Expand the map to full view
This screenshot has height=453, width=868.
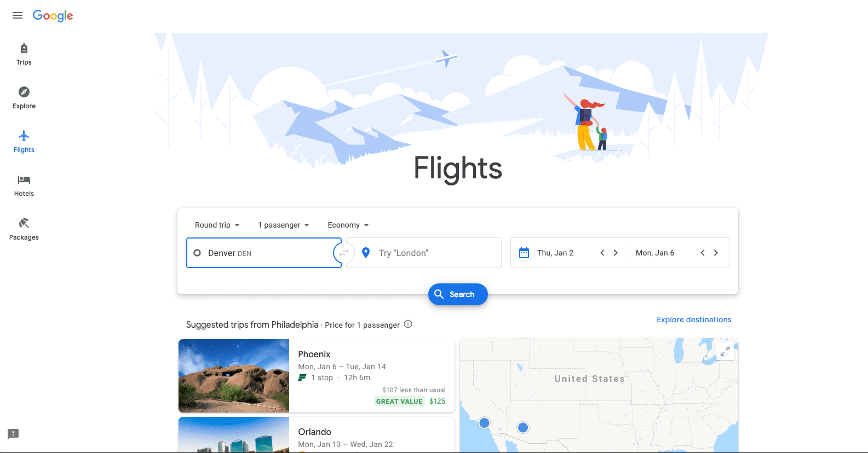pos(725,351)
